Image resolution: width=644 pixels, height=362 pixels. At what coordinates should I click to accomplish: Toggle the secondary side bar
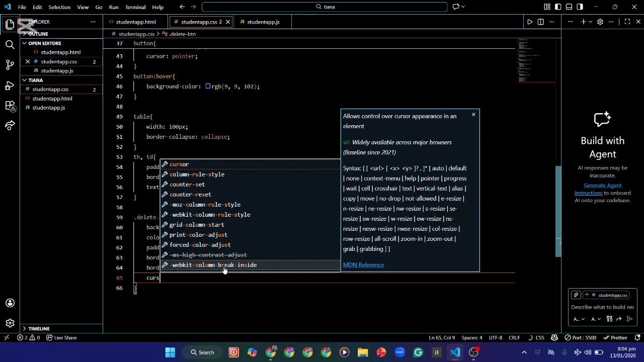point(580,7)
